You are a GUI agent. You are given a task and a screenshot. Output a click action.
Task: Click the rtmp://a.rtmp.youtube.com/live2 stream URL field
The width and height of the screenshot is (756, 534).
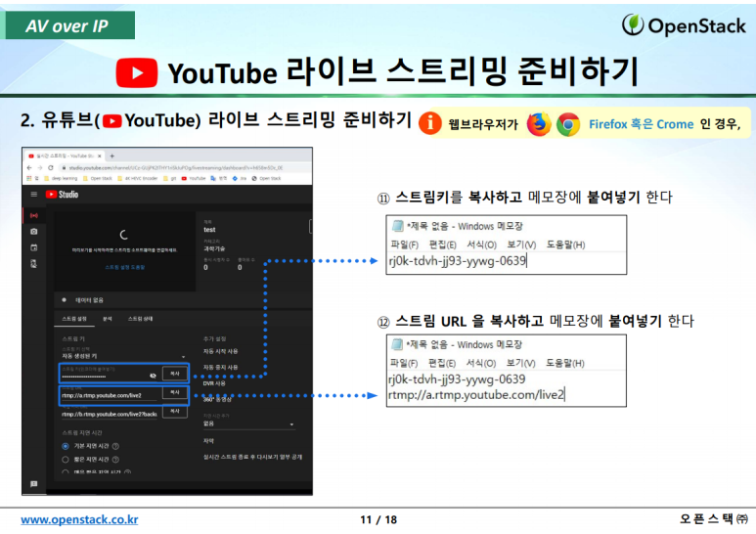[109, 395]
